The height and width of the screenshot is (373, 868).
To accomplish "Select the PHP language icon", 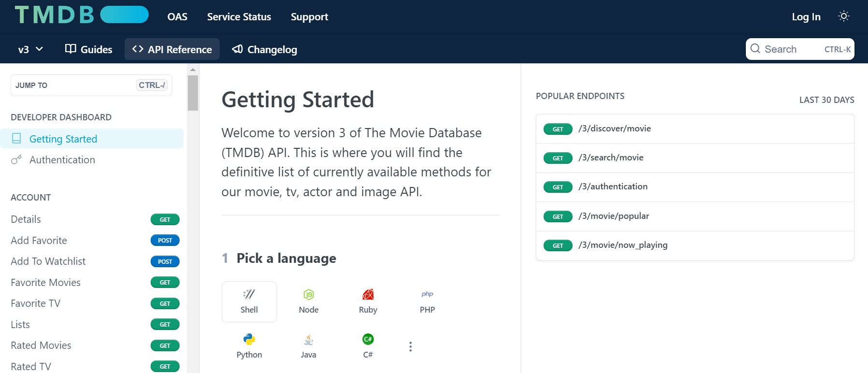I will pyautogui.click(x=427, y=301).
